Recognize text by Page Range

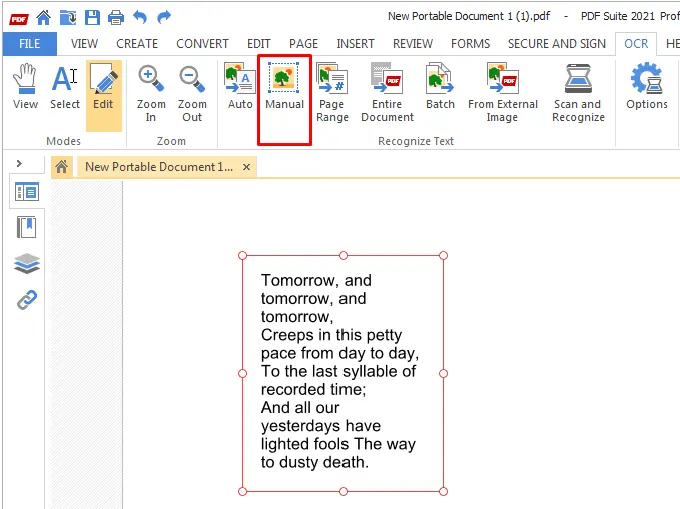[332, 93]
